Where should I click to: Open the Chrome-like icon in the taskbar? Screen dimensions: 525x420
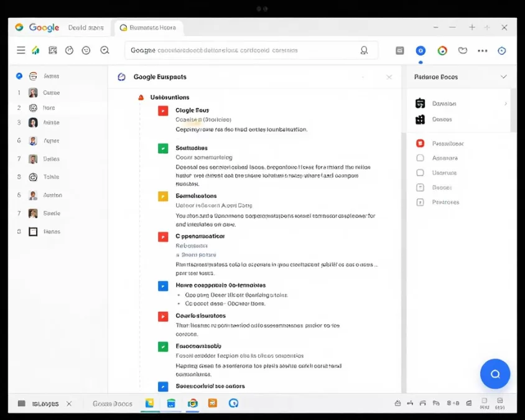click(x=193, y=403)
